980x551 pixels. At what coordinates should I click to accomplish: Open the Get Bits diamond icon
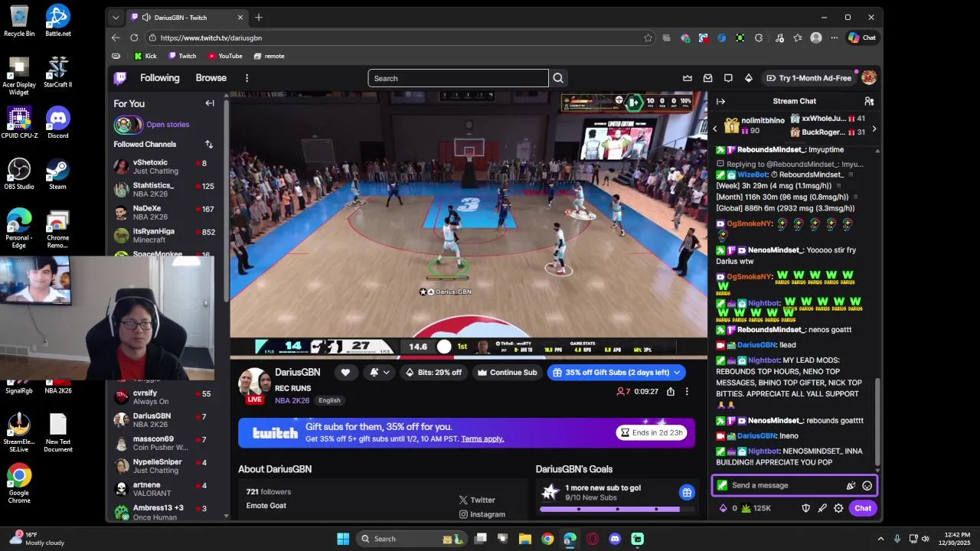749,78
